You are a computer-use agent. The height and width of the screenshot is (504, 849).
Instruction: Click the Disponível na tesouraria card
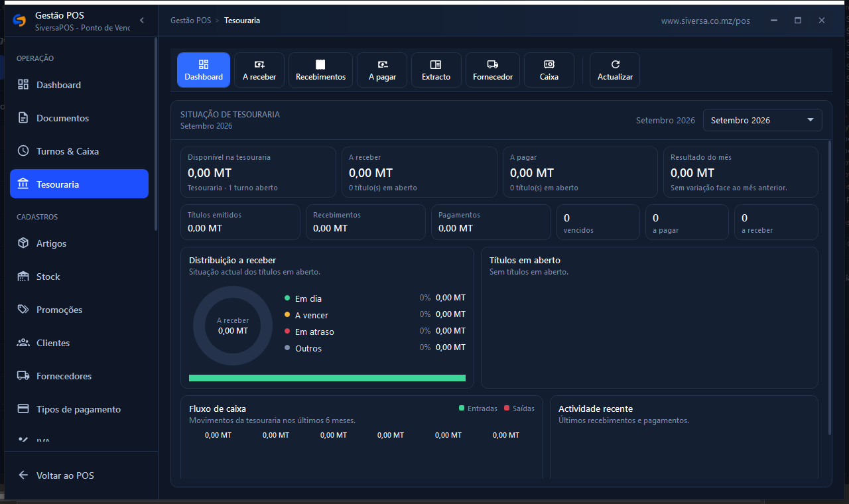258,172
